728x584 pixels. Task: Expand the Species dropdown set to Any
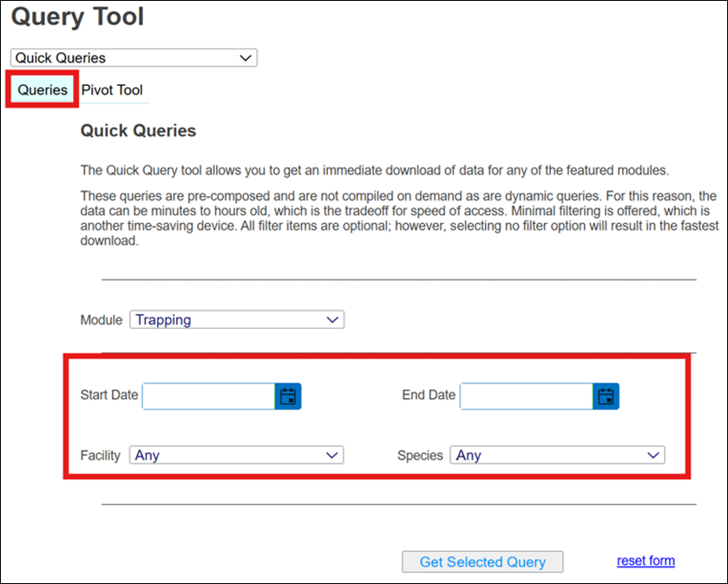(x=556, y=455)
